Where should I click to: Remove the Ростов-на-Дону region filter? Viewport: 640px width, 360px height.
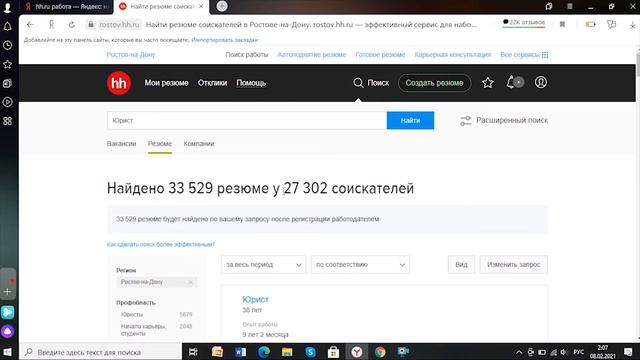pyautogui.click(x=190, y=282)
